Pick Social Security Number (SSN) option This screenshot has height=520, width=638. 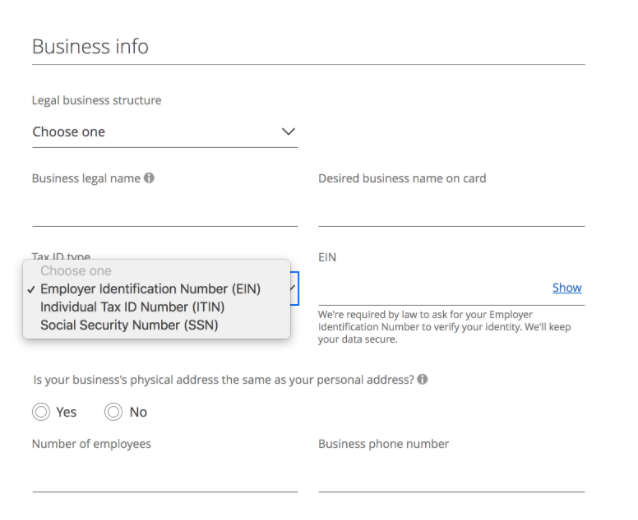click(x=129, y=325)
